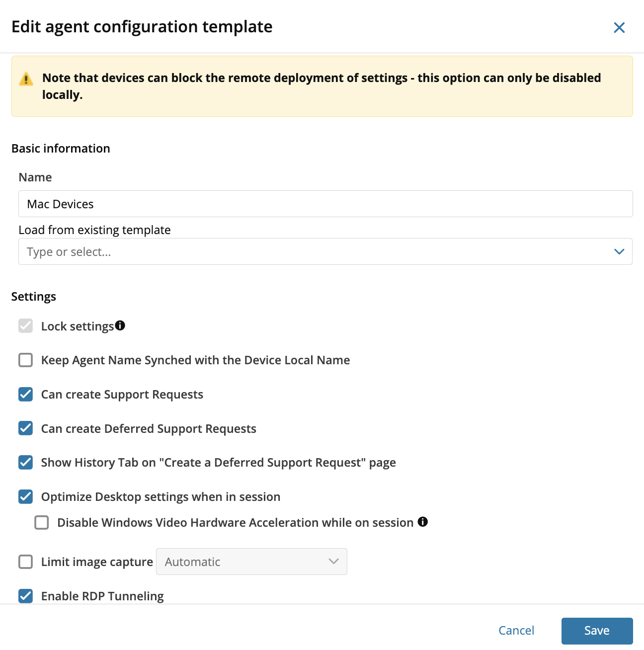Viewport: 644px width, 650px height.
Task: Open the Automatic image capture dropdown
Action: point(251,562)
